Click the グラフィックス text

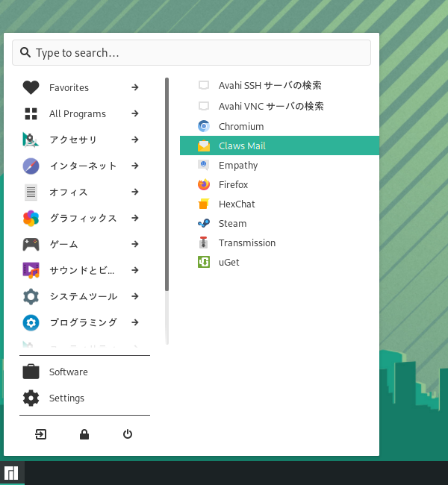coord(84,219)
